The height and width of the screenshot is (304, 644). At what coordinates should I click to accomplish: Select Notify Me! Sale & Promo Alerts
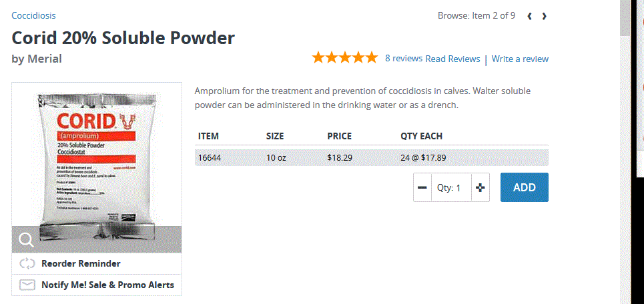[107, 285]
